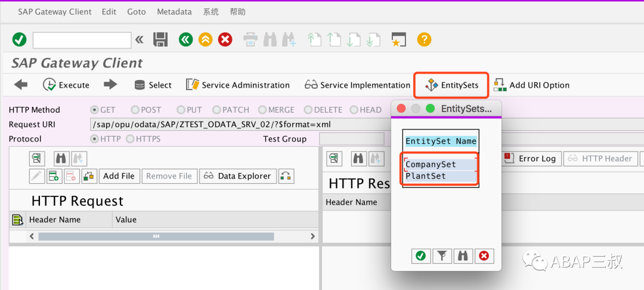Open the yellow Help question mark icon
Screen dimensions: 644x290
tap(425, 40)
